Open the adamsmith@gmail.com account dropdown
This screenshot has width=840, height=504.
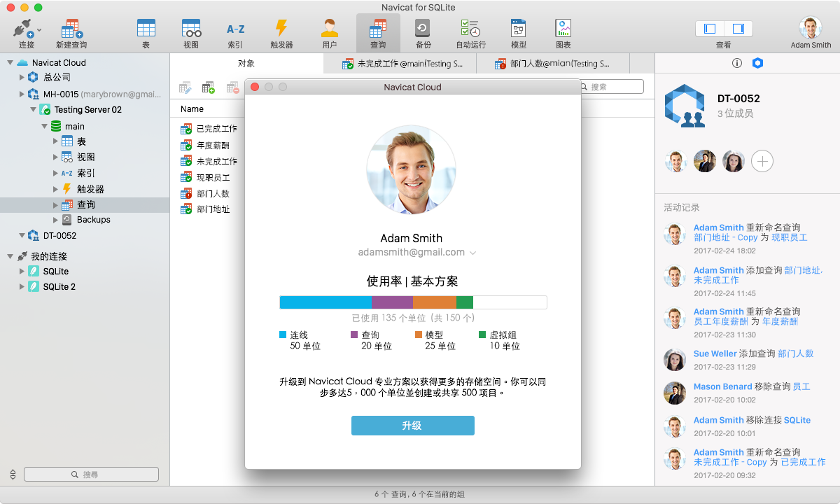point(472,253)
